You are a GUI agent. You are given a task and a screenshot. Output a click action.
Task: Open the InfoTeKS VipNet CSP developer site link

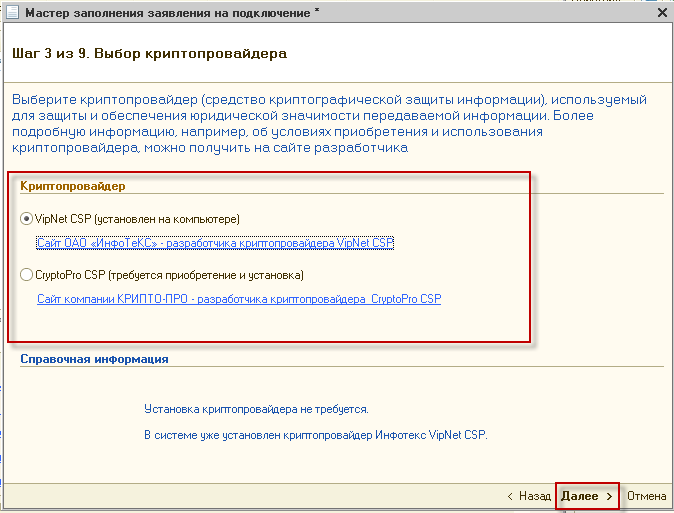click(216, 243)
